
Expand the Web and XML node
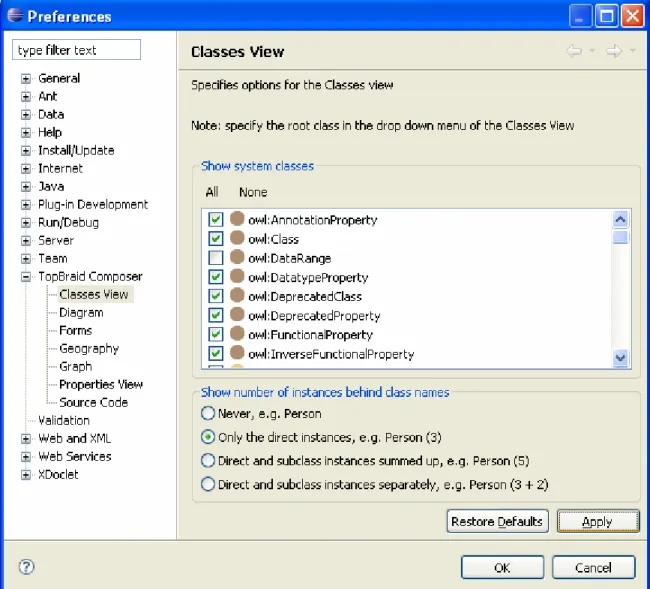(x=26, y=439)
